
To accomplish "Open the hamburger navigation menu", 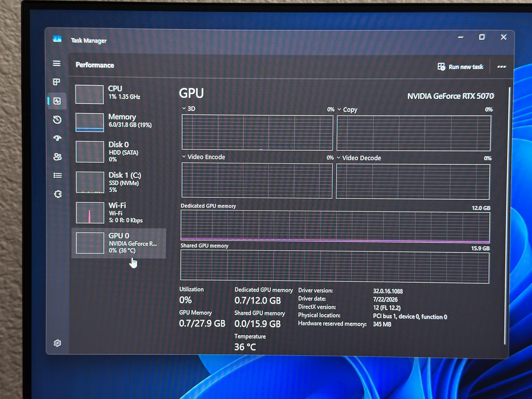I will [57, 63].
